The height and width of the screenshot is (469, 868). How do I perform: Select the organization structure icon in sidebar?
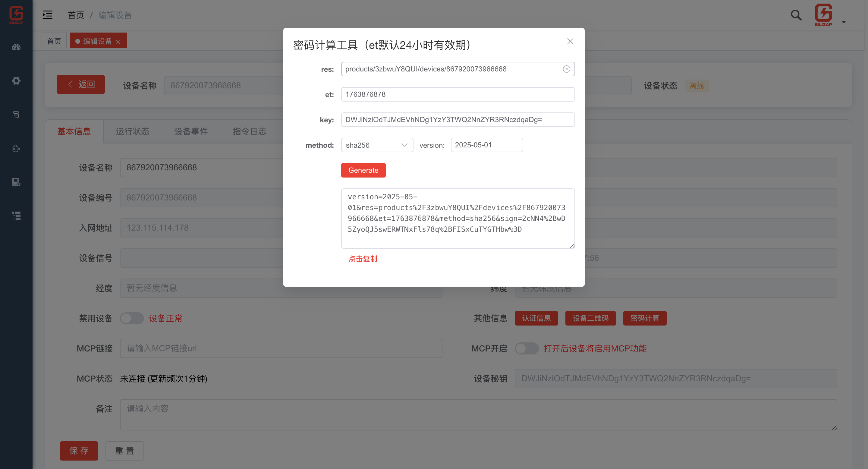(16, 216)
